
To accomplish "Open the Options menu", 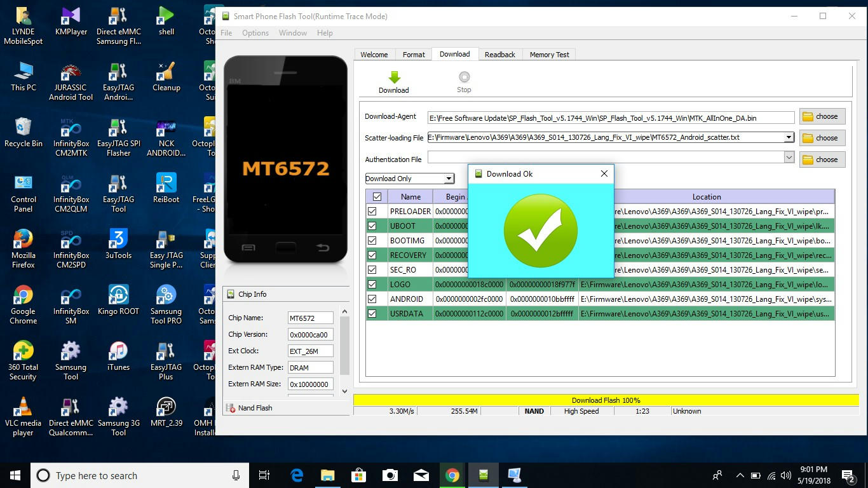I will pyautogui.click(x=255, y=33).
